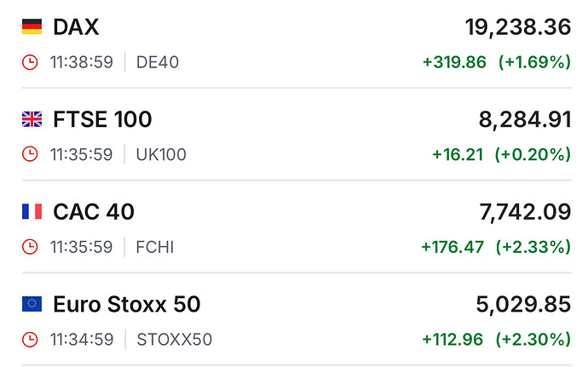Screen dimensions: 588x367
Task: Click the DAX price 19,238.36
Action: [x=517, y=27]
